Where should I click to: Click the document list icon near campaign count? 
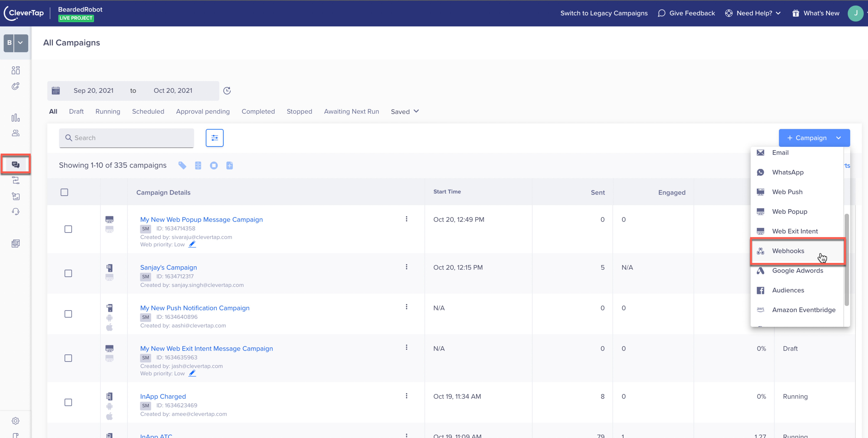coord(198,165)
